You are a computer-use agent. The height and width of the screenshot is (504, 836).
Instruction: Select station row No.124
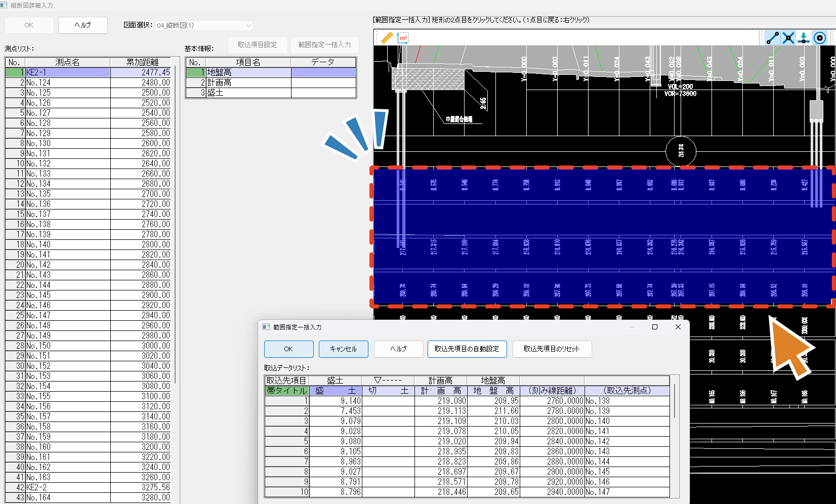pos(89,82)
